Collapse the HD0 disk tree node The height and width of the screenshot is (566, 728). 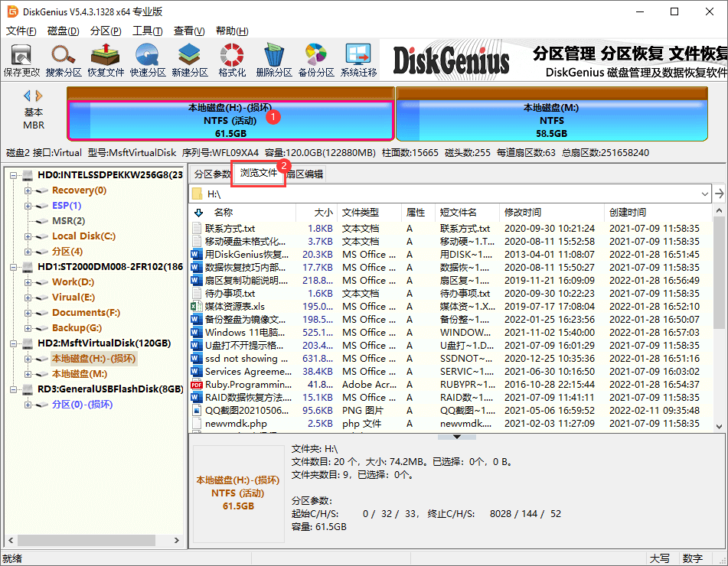14,175
